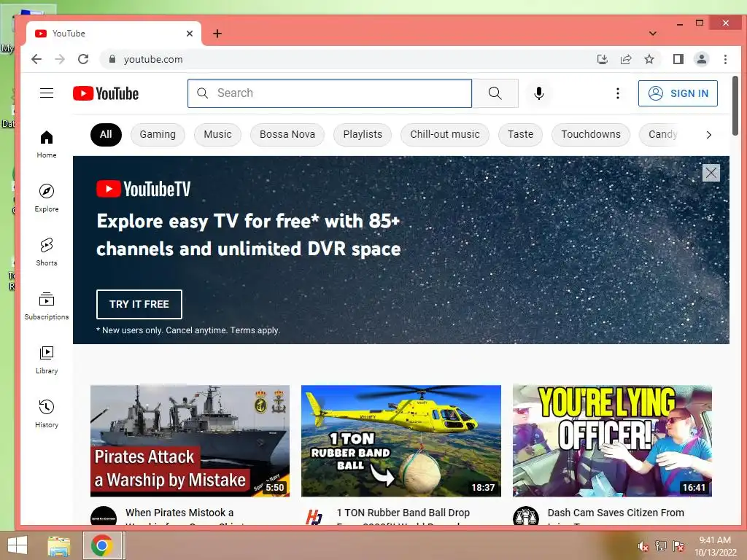Open the Pirates Attack a Warship thumbnail
This screenshot has width=747, height=560.
(x=190, y=441)
